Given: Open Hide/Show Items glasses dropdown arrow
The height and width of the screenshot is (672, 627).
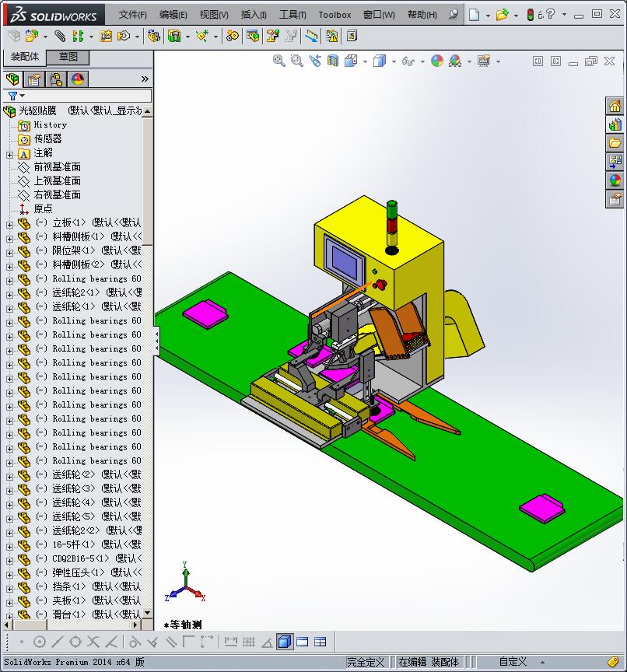Looking at the screenshot, I should 422,61.
